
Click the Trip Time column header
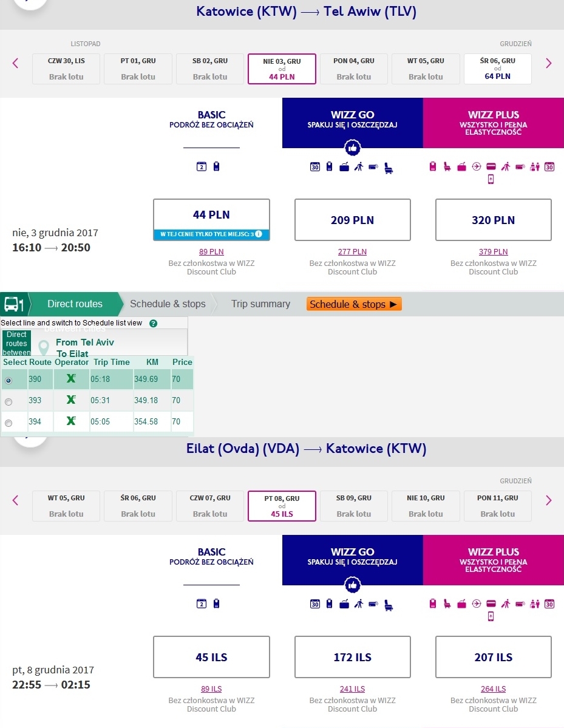coord(112,362)
